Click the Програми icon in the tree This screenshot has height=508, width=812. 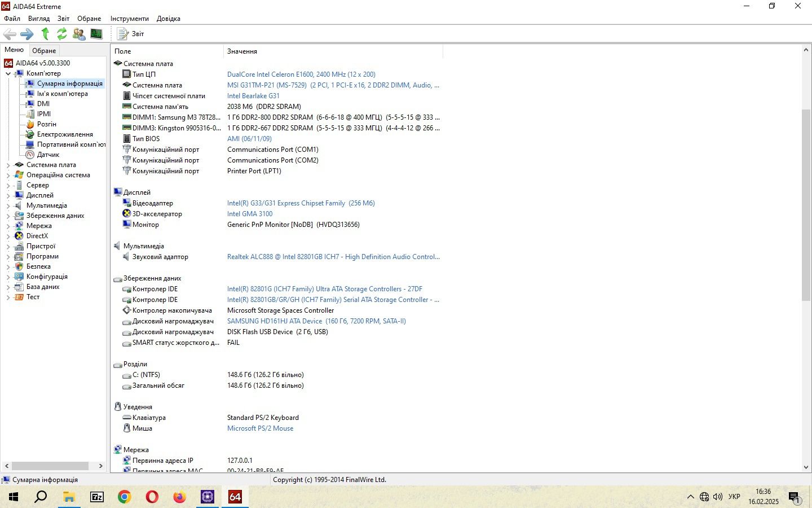[19, 256]
